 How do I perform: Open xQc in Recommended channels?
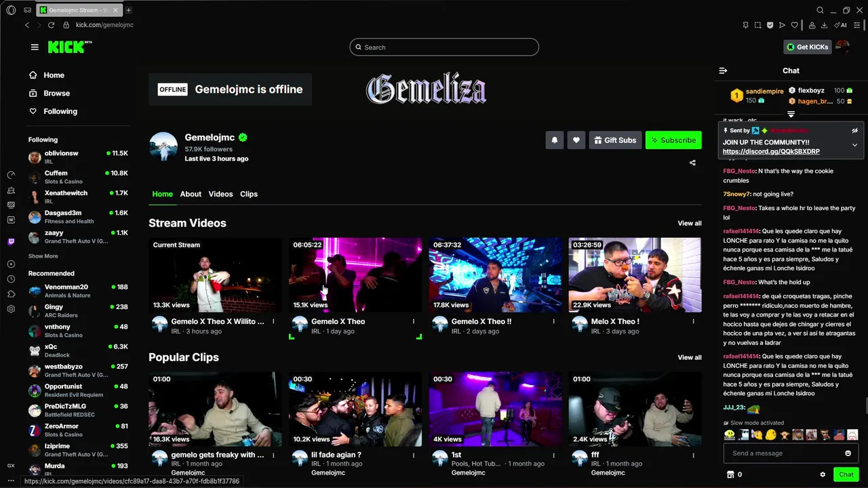78,350
